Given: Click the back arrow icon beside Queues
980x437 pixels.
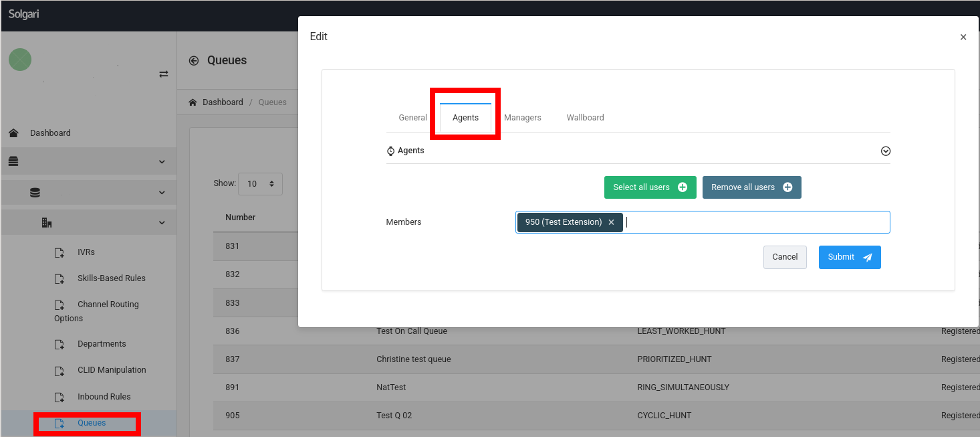Looking at the screenshot, I should point(194,61).
